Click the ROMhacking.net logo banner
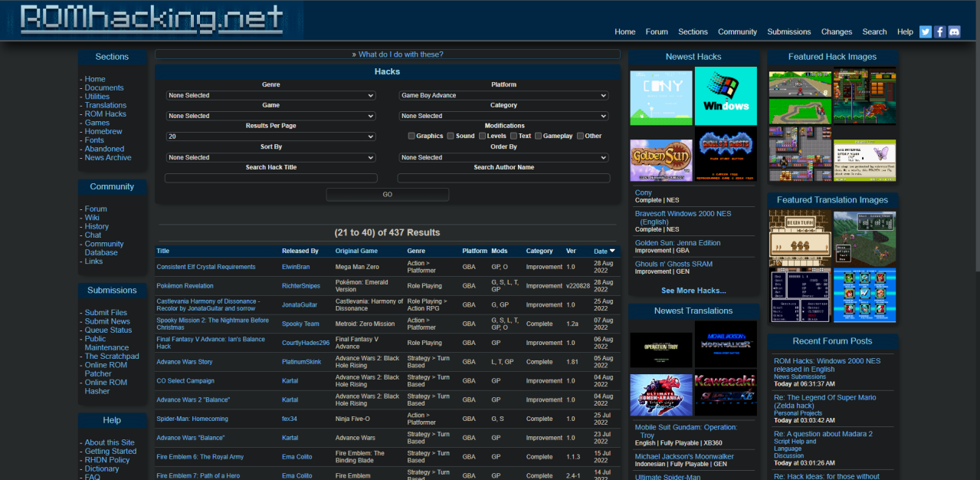 click(x=152, y=19)
